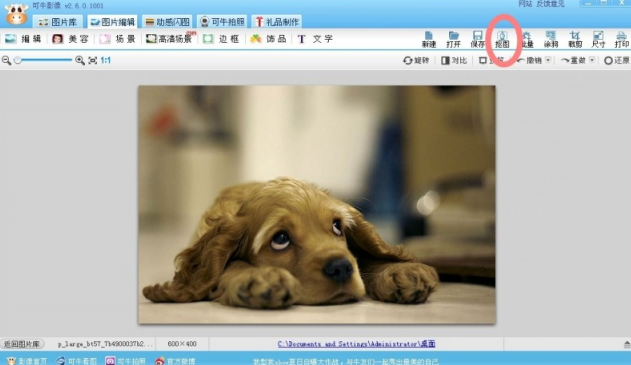Select the 涂鸦 doodle tool

[x=551, y=39]
